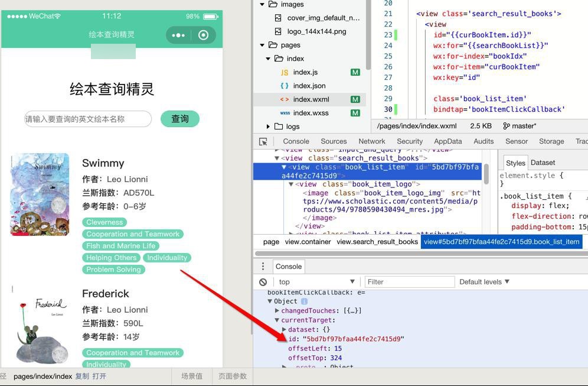Focus the English picture book name input

(88, 119)
